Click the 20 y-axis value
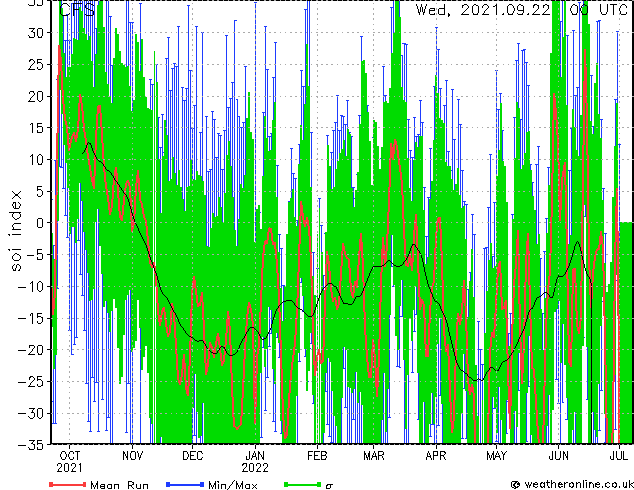 coord(36,96)
